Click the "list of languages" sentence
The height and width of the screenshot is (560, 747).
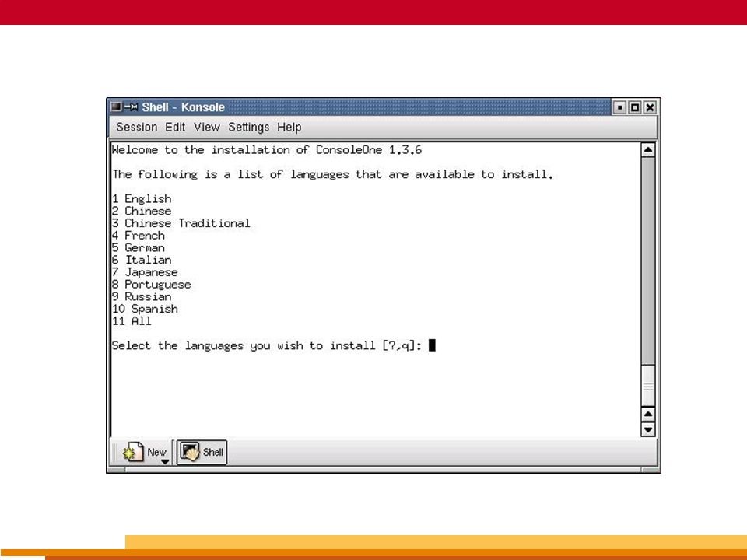(x=332, y=175)
